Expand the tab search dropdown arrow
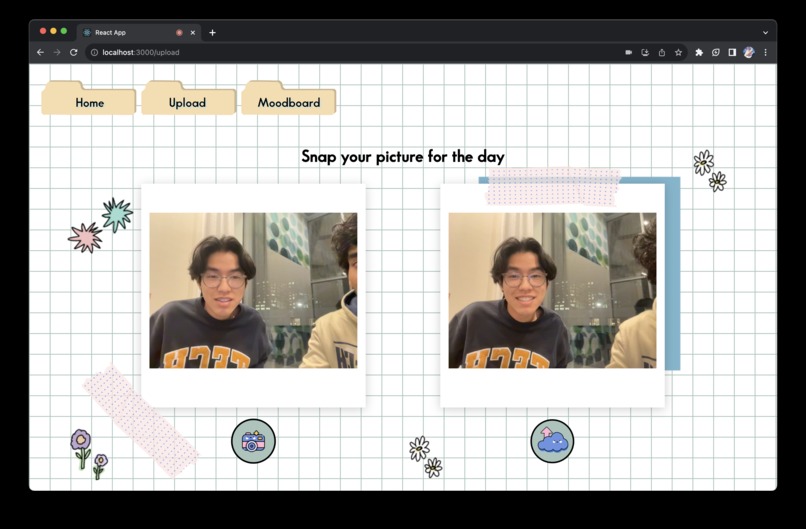 click(765, 32)
